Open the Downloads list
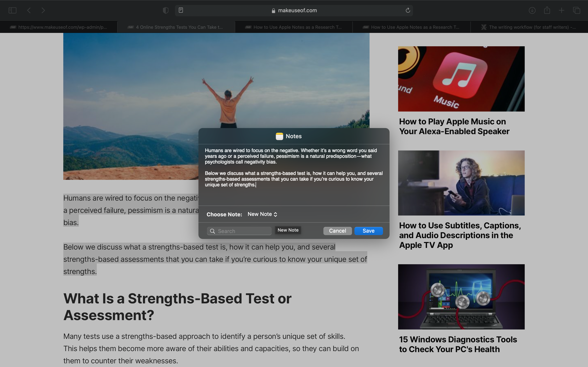 (532, 10)
